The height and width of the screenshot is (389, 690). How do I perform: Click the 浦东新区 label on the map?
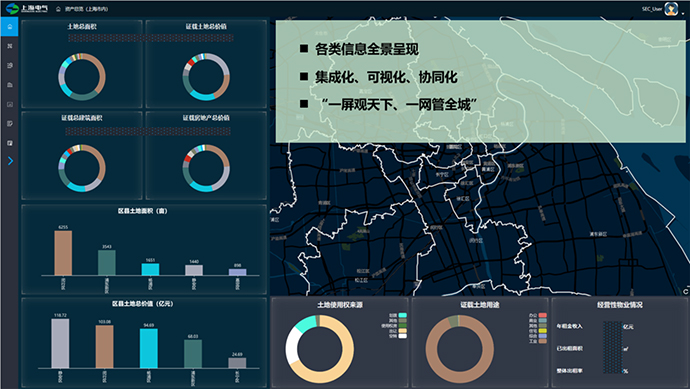598,234
